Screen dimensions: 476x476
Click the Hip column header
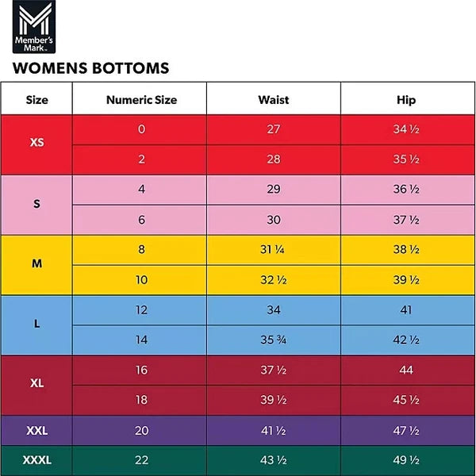coord(406,100)
